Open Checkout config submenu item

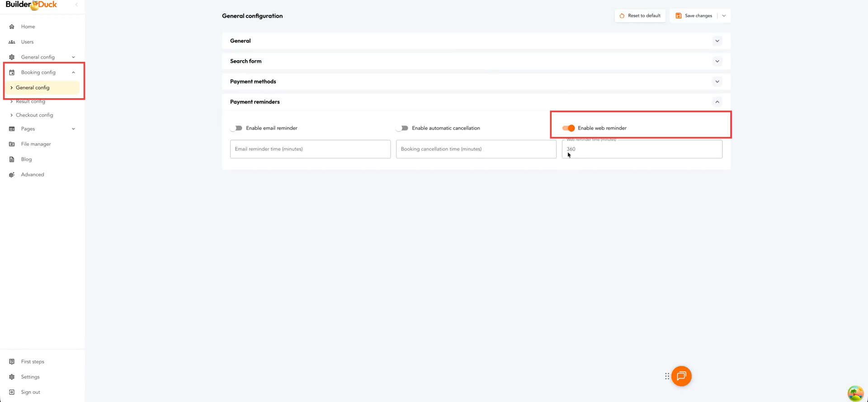click(34, 115)
